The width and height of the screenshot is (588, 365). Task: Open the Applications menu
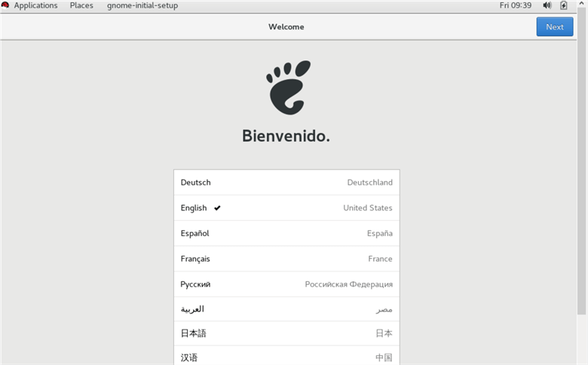(35, 5)
